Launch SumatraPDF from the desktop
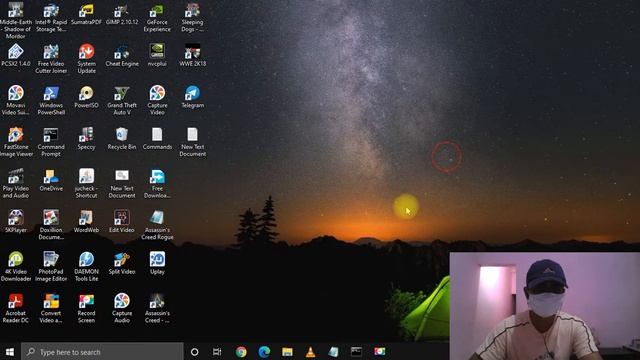Screen dimensions: 640x360 pos(86,14)
